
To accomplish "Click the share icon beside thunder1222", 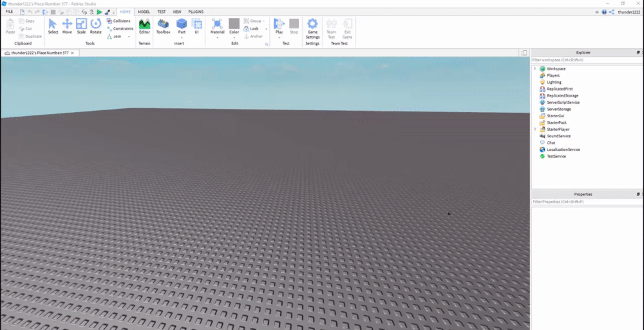I will pyautogui.click(x=612, y=12).
